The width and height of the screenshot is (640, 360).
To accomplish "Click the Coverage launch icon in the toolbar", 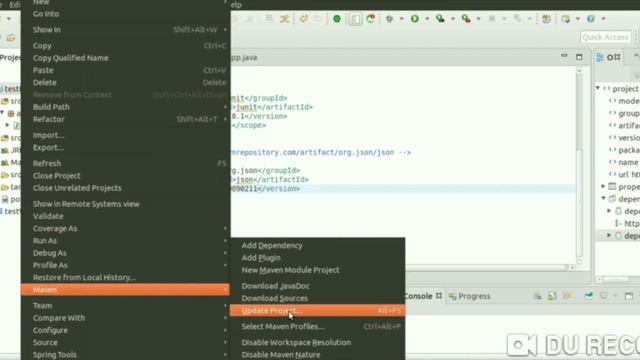I will click(440, 19).
